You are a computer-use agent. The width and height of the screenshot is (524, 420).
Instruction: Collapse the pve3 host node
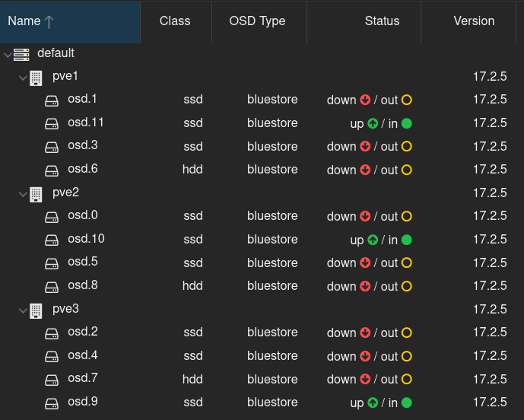(x=23, y=310)
